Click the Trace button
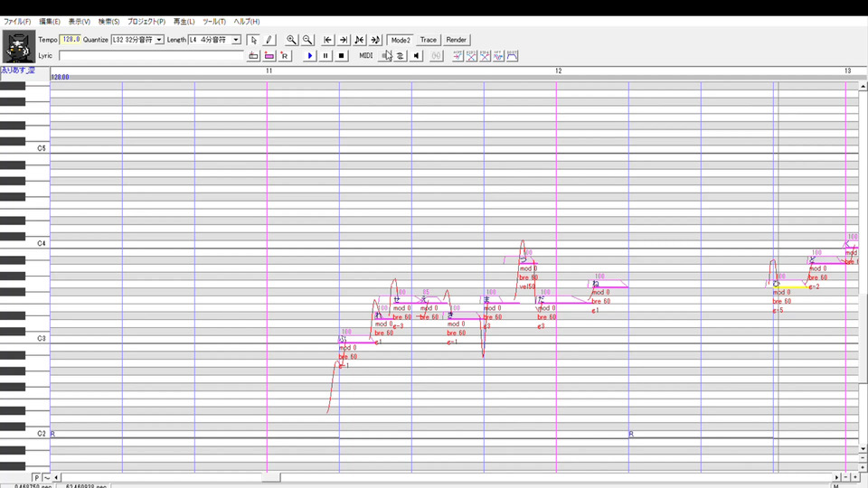 [428, 40]
